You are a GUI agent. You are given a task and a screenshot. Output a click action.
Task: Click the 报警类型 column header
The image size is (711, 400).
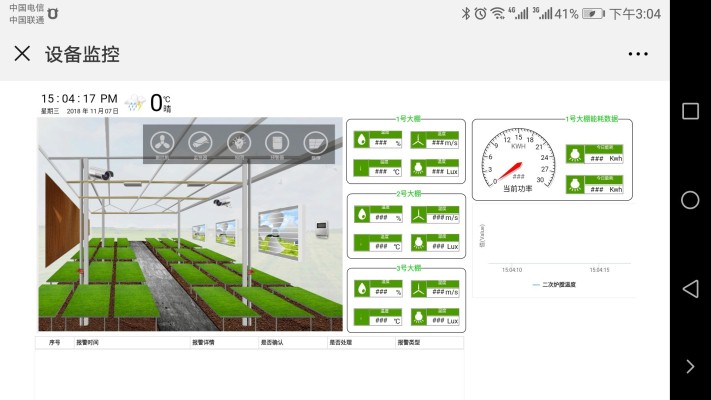click(x=409, y=342)
